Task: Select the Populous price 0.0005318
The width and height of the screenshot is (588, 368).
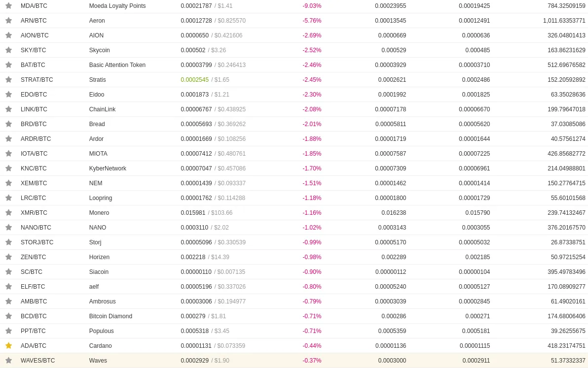Action: tap(195, 331)
